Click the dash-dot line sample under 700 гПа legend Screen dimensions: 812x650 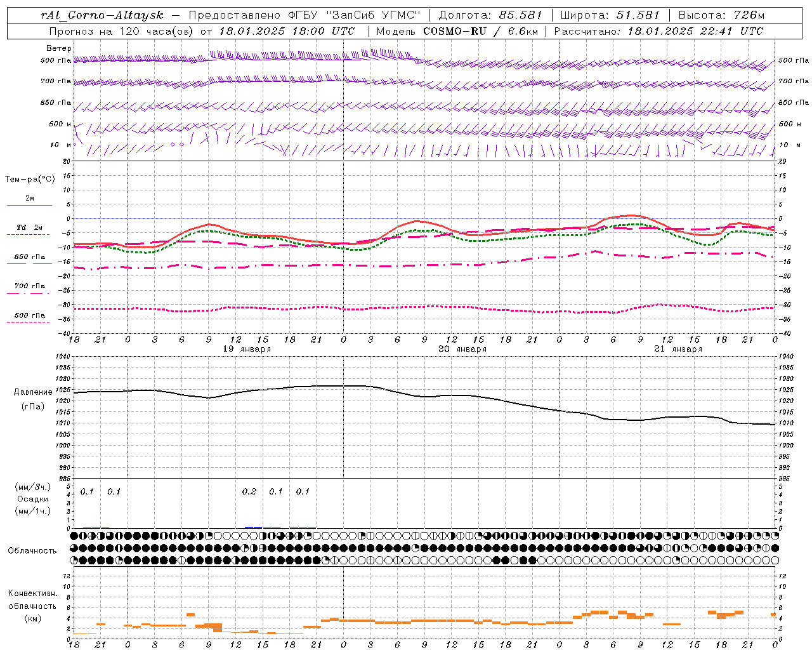click(29, 293)
